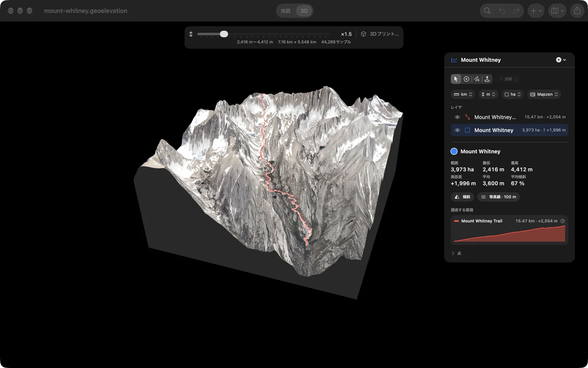
Task: Click the ×1.5 exaggeration value
Action: (346, 34)
